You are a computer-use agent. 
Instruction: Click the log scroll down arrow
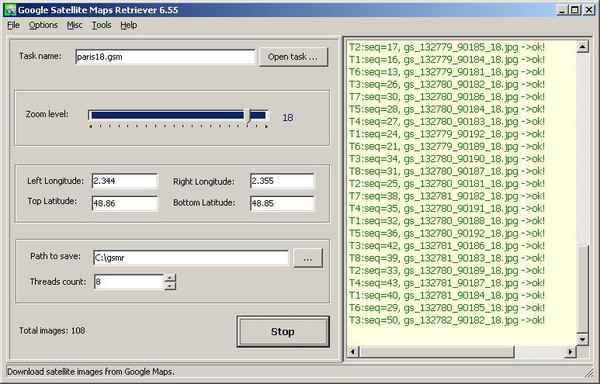582,339
